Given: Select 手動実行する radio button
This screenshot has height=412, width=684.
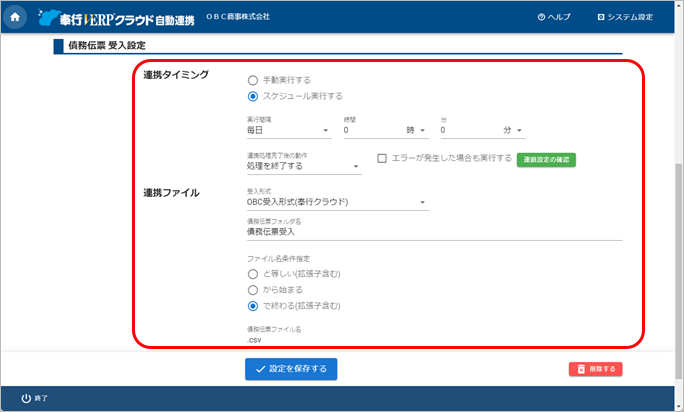Looking at the screenshot, I should (x=253, y=80).
